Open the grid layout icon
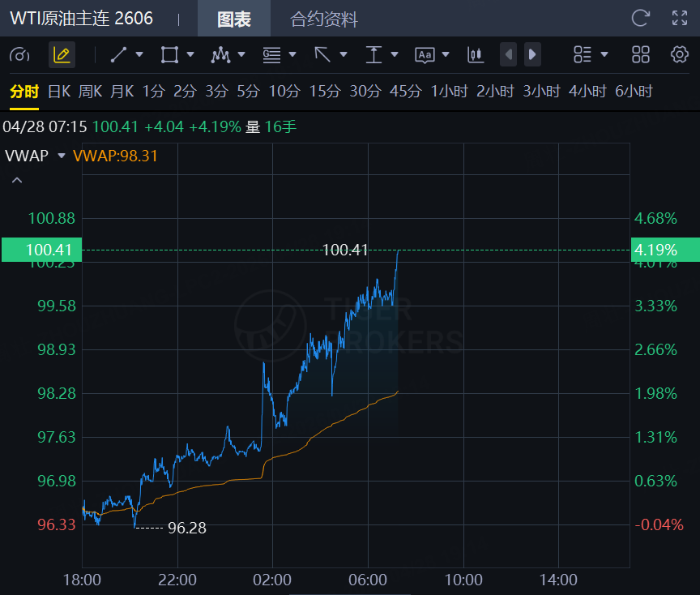Image resolution: width=700 pixels, height=595 pixels. pyautogui.click(x=641, y=55)
